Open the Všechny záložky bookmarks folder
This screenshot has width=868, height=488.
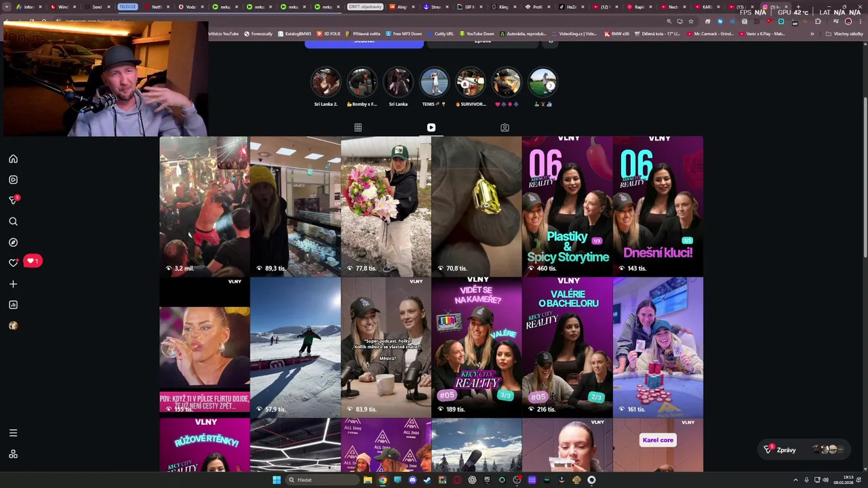844,33
